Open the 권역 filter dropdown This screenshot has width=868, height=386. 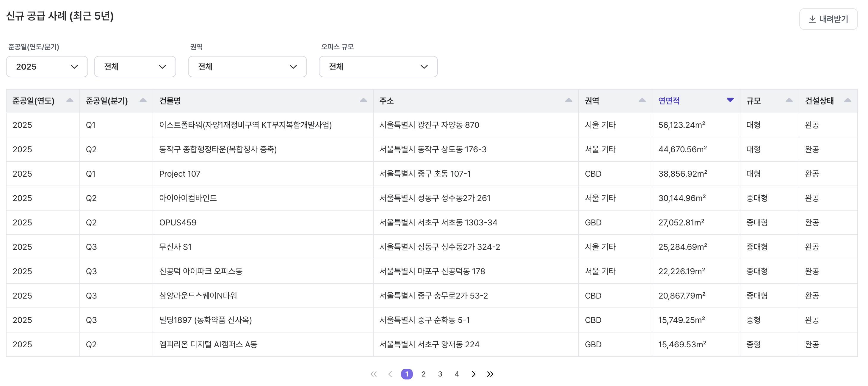pyautogui.click(x=247, y=67)
